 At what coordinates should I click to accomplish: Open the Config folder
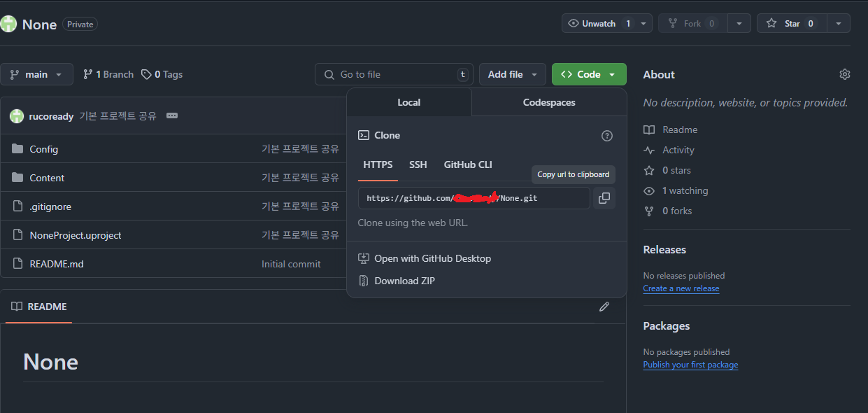[x=44, y=149]
